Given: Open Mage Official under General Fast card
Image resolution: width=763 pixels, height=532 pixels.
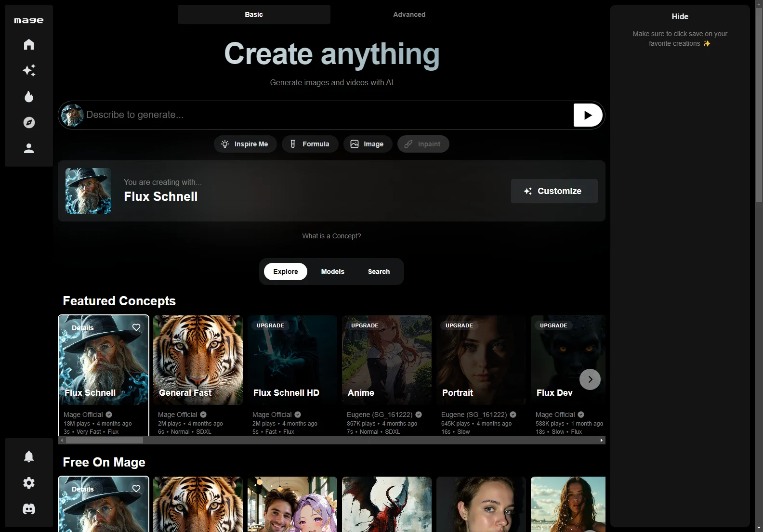Looking at the screenshot, I should pos(178,415).
